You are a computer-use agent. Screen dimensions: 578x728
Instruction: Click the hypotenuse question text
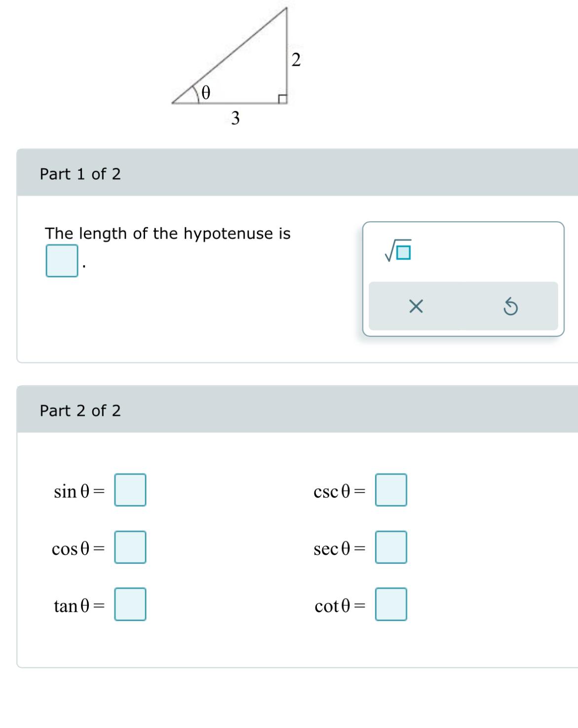168,233
